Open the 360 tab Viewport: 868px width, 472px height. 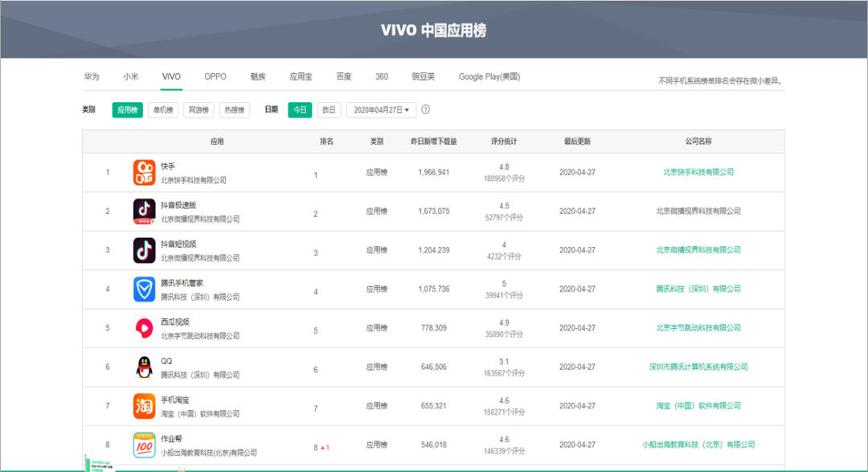382,76
